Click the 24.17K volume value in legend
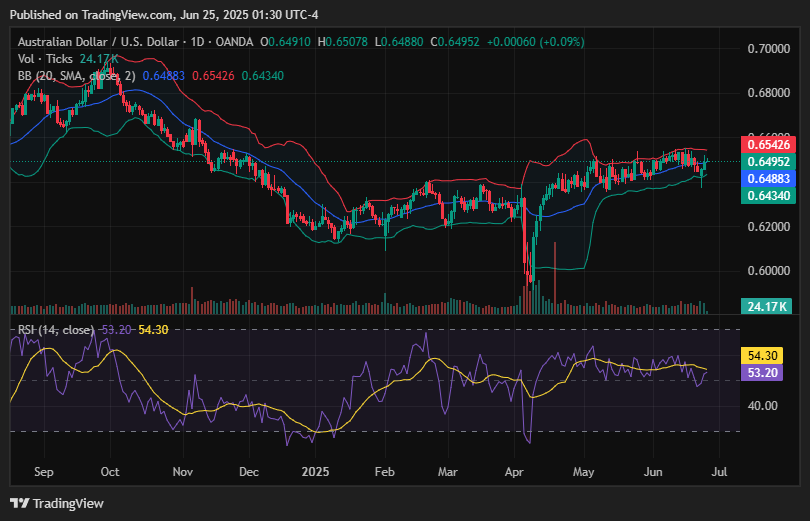This screenshot has height=521, width=810. point(99,59)
